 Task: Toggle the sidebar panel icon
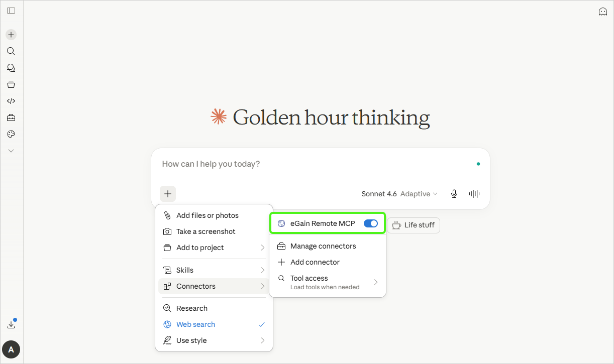[11, 11]
